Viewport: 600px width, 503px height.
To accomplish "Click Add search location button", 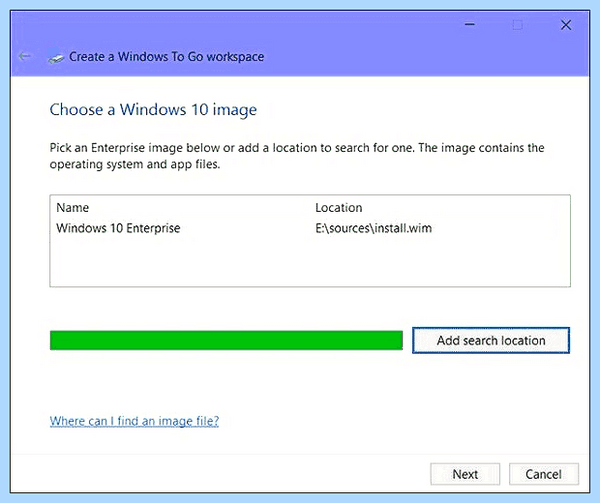I will pyautogui.click(x=491, y=340).
